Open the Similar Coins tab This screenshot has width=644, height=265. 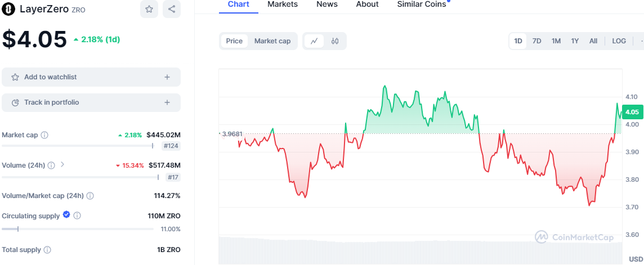(422, 5)
